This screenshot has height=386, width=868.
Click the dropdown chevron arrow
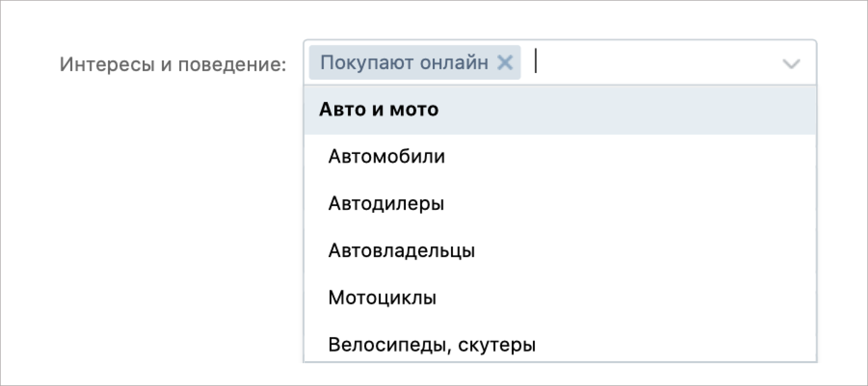(791, 63)
